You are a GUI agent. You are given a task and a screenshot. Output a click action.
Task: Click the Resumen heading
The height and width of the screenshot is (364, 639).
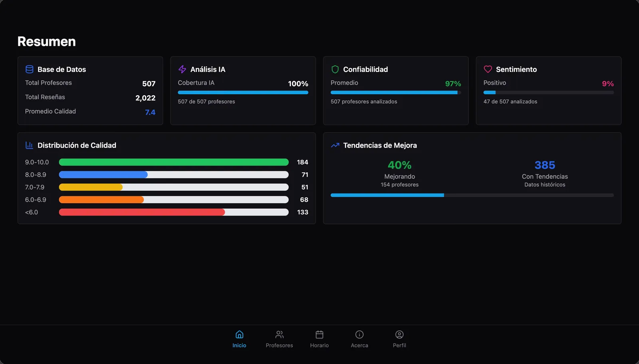coord(46,42)
